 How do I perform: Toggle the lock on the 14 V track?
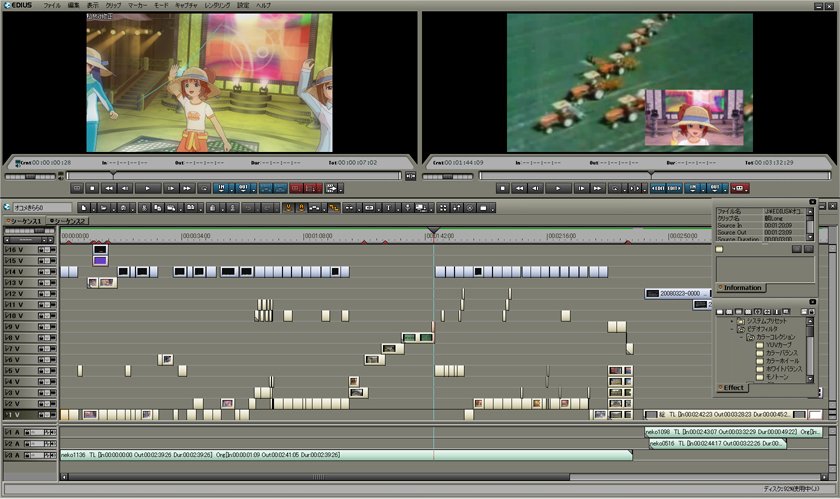tap(41, 272)
